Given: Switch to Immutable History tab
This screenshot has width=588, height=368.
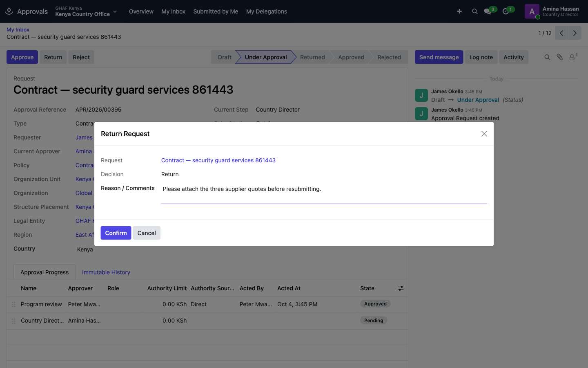Looking at the screenshot, I should pyautogui.click(x=106, y=272).
